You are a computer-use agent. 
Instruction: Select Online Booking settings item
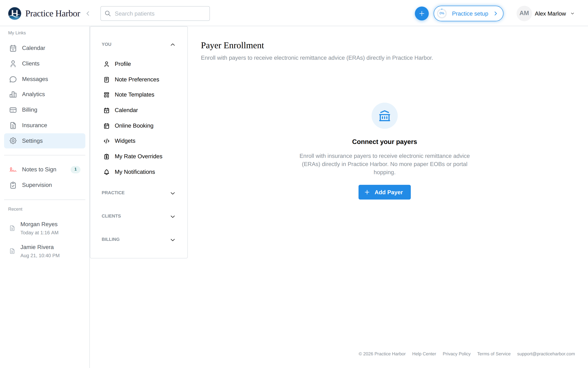coord(138,126)
